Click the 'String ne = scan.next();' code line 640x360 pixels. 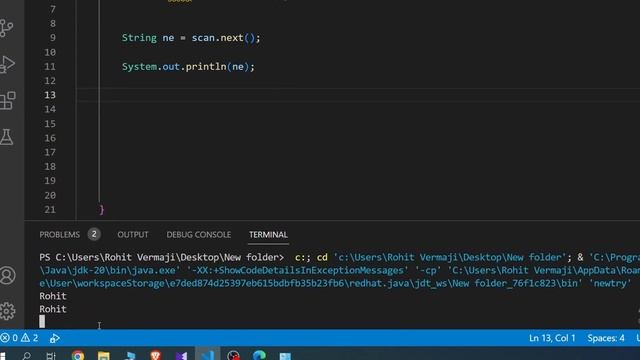191,38
